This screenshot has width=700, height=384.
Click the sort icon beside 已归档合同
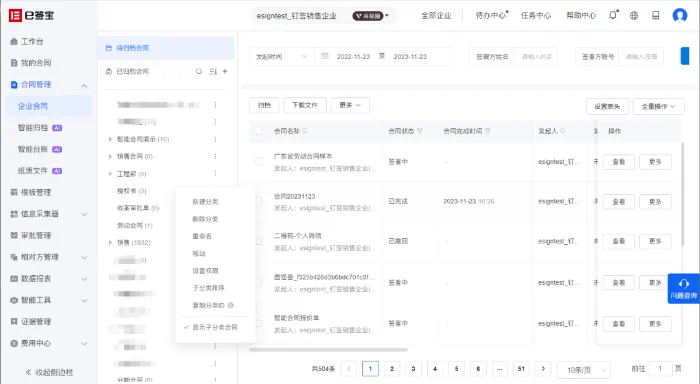pyautogui.click(x=213, y=71)
